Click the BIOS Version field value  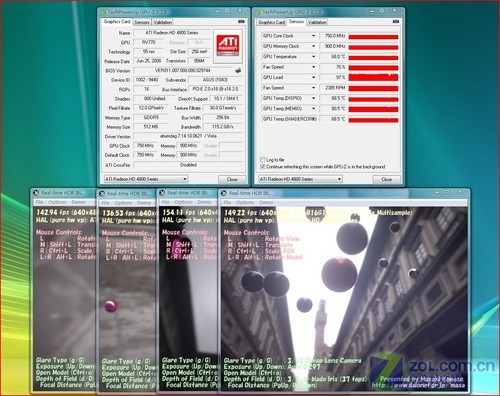click(183, 70)
